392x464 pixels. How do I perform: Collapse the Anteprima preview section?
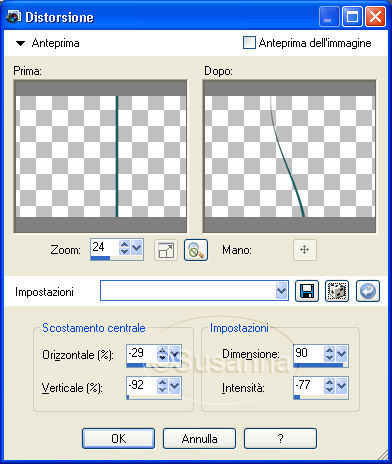[21, 43]
